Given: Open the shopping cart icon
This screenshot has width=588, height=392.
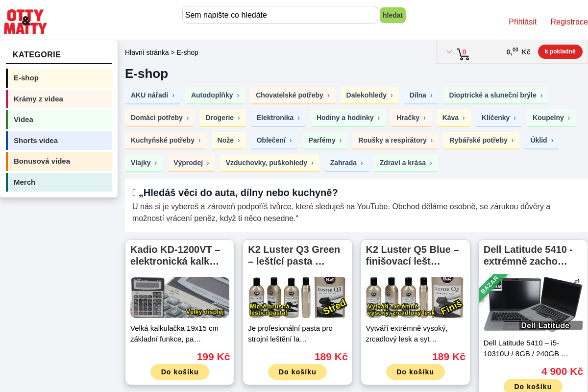Looking at the screenshot, I should (463, 53).
